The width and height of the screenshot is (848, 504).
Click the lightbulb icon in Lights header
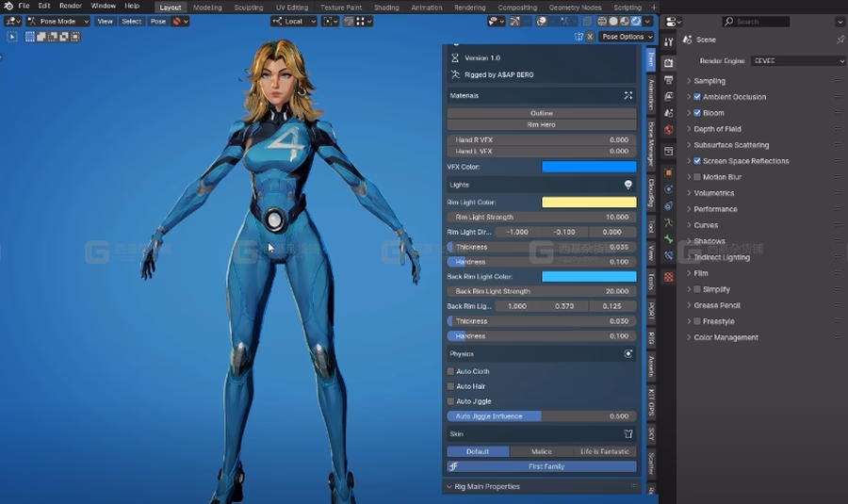(x=628, y=185)
